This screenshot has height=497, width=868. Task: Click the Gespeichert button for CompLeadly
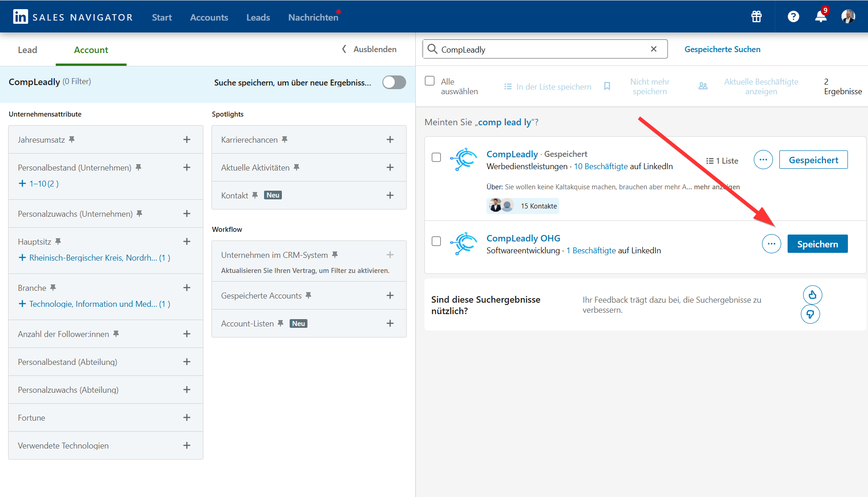pyautogui.click(x=814, y=160)
